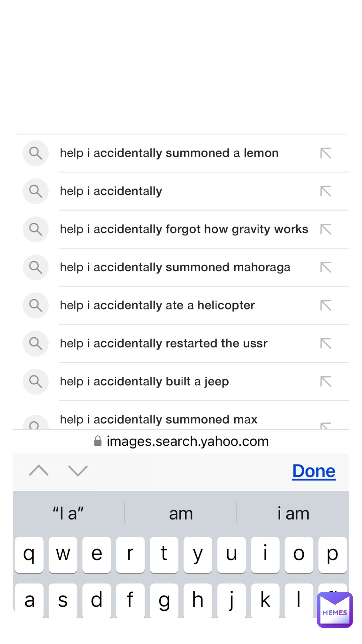This screenshot has height=644, width=362.
Task: Tap arrow beside 'ate a helicopter'
Action: tap(326, 306)
